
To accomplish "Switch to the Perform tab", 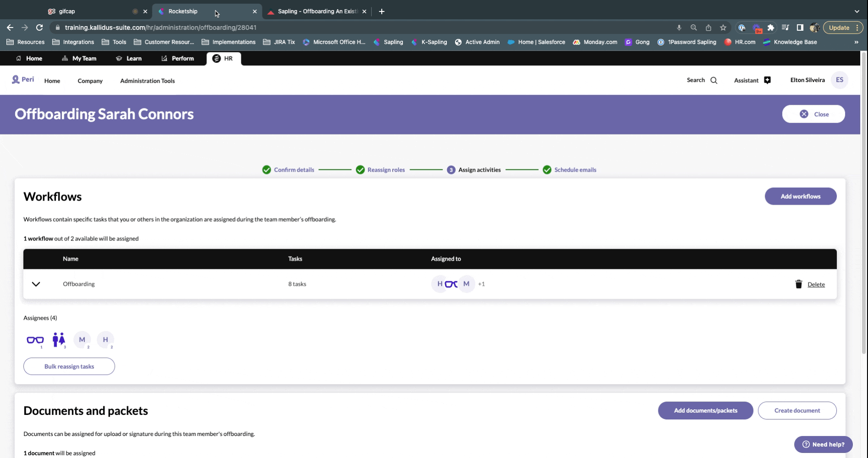I will point(178,58).
